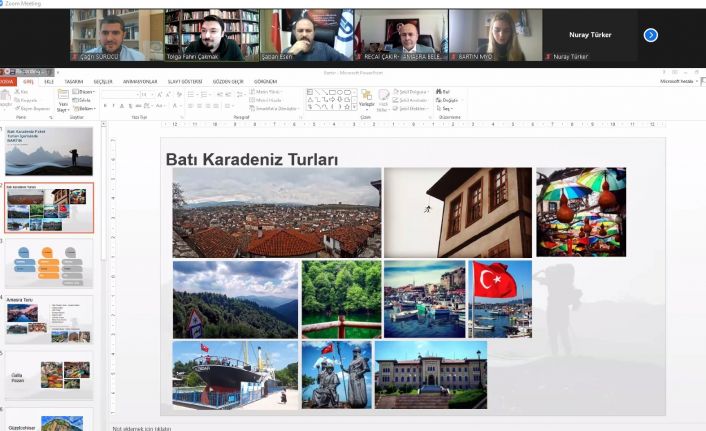
Task: Switch to the SLAYT GÖSTERİSİ tab
Action: point(185,82)
